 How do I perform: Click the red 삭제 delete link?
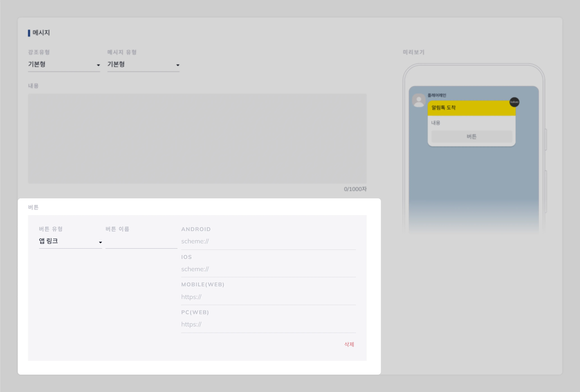(349, 344)
